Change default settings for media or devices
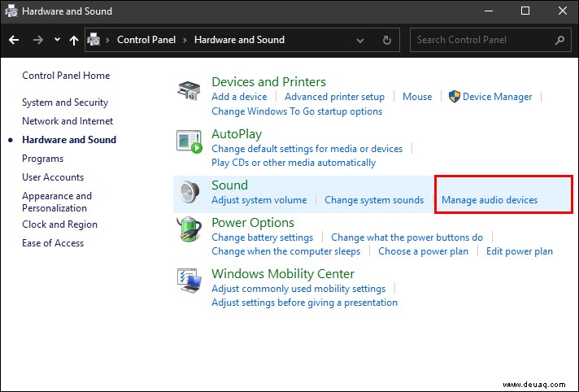 307,149
